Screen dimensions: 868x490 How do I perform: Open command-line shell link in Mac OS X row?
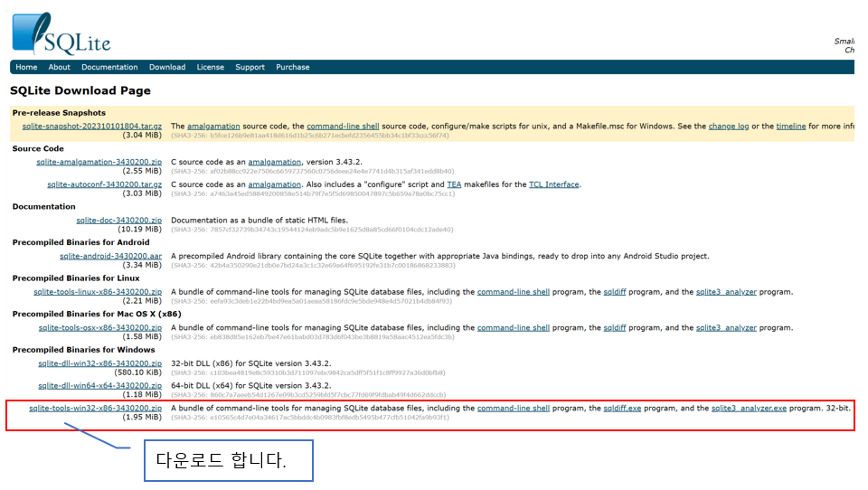[x=514, y=328]
